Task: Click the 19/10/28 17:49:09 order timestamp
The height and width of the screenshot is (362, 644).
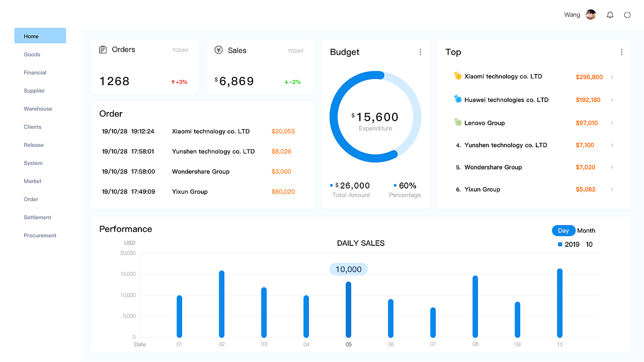Action: [128, 192]
